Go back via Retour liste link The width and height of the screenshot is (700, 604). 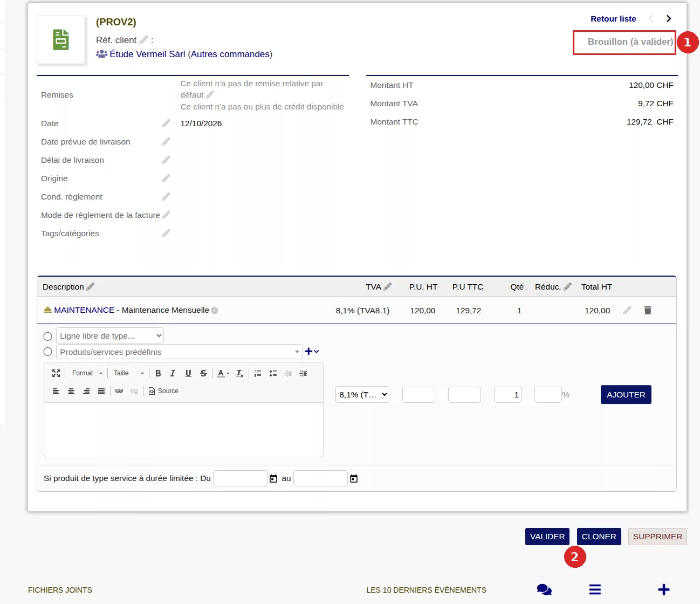point(613,19)
